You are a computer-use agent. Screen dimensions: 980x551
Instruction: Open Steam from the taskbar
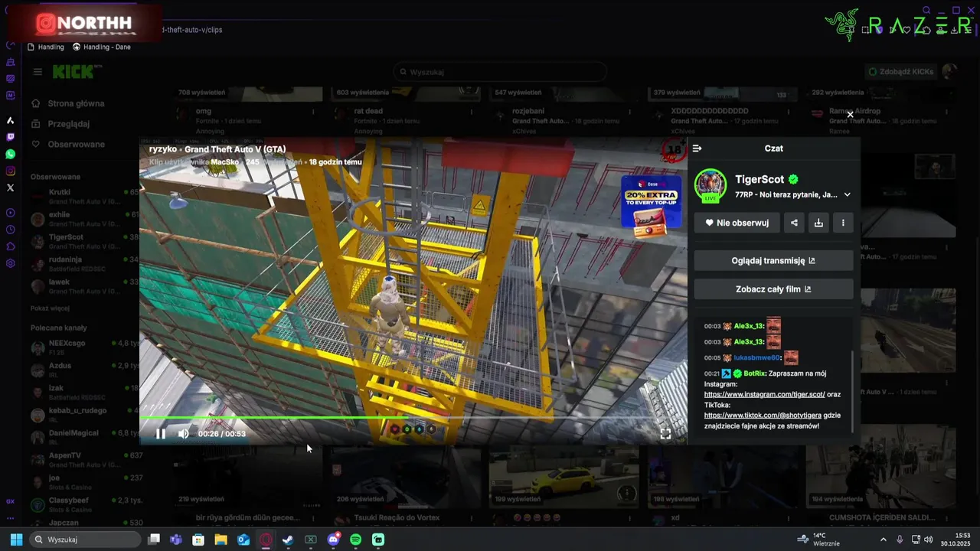click(x=288, y=540)
